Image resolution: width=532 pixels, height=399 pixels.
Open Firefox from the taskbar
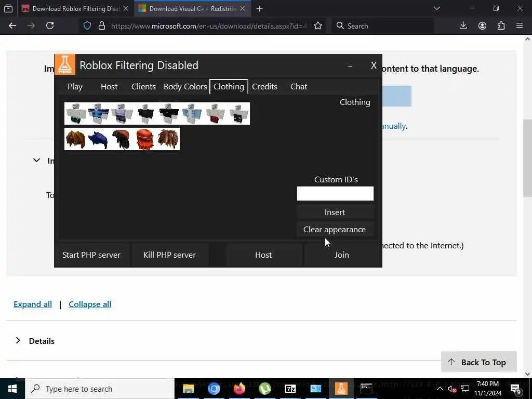click(239, 389)
